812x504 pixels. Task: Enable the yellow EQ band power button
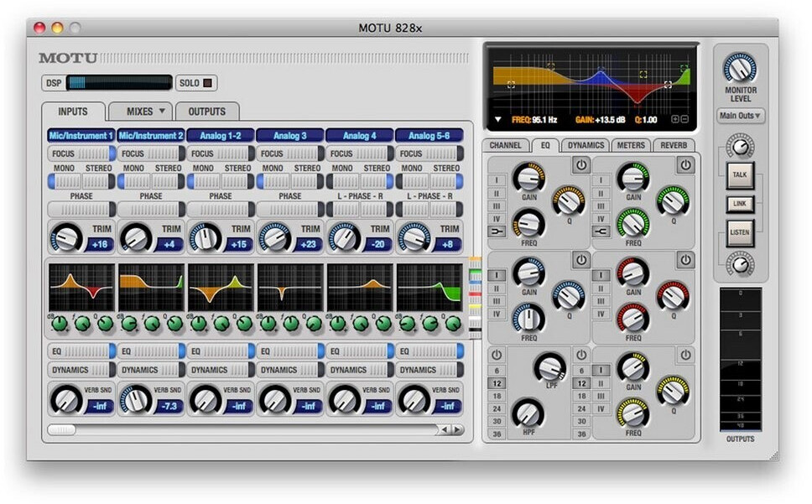coord(685,355)
